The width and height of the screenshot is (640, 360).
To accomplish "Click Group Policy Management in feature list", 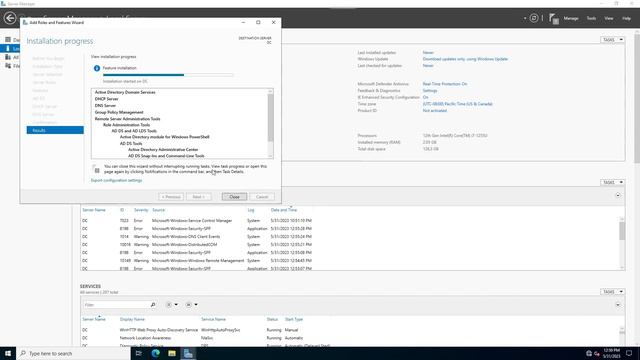I will (x=119, y=112).
